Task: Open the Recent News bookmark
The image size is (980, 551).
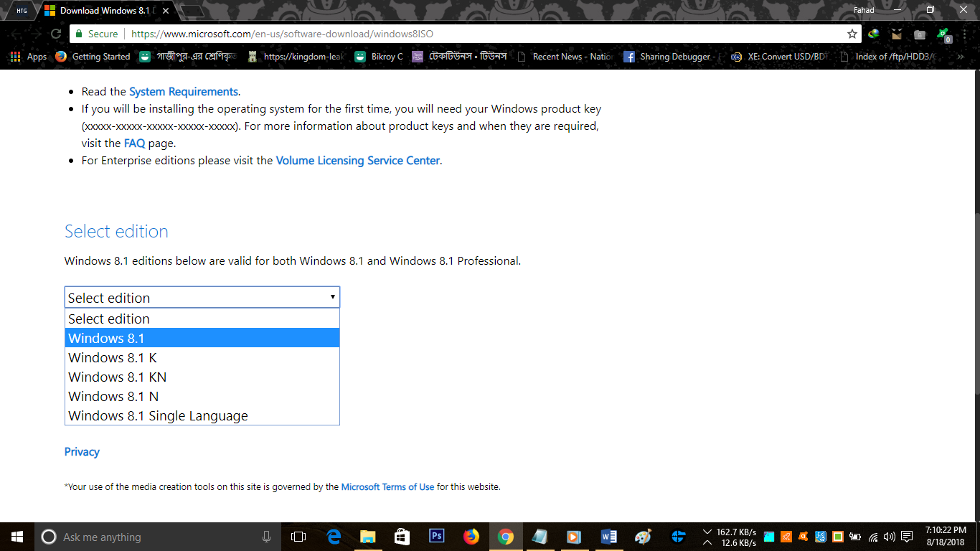Action: point(565,57)
